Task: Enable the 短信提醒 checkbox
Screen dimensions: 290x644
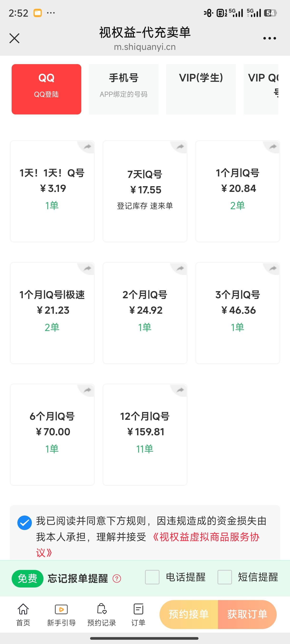Action: [224, 577]
